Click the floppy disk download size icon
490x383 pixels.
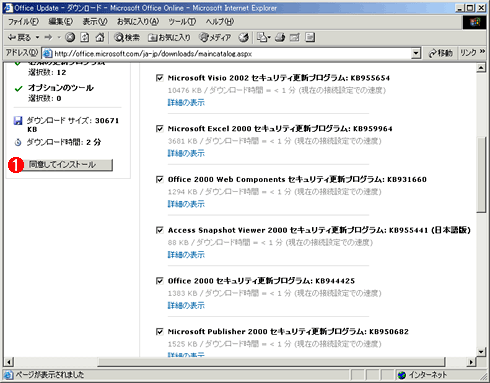pos(18,121)
